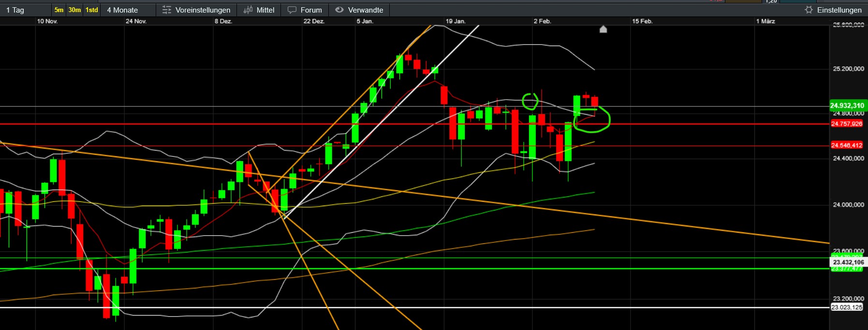Image resolution: width=868 pixels, height=330 pixels.
Task: Click the gray marker arrow below the date axis
Action: point(603,30)
